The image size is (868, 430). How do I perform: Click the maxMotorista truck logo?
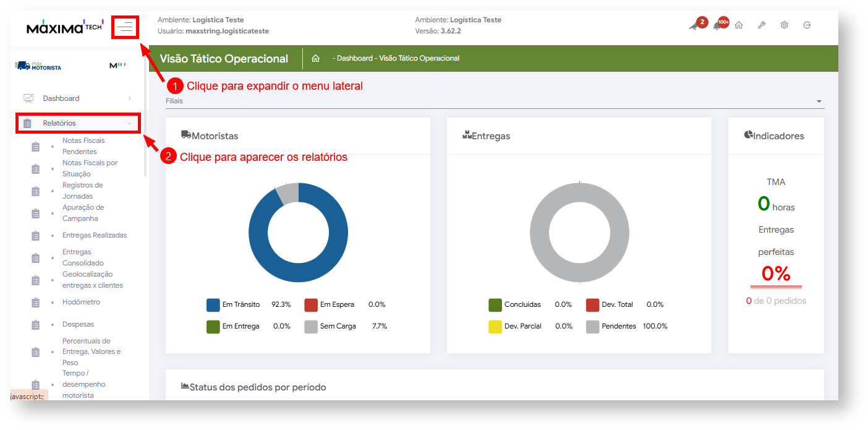click(38, 66)
